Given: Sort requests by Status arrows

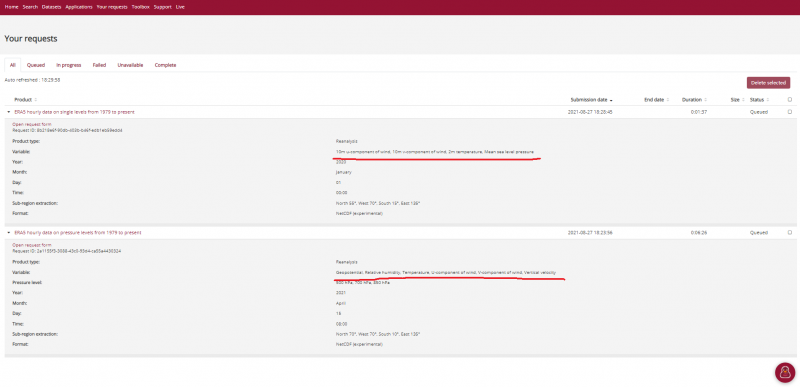Looking at the screenshot, I should (x=768, y=100).
